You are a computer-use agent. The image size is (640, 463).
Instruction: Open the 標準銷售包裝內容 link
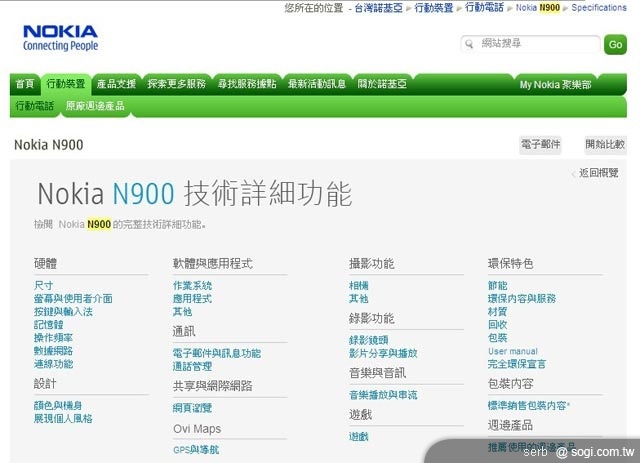coord(527,405)
